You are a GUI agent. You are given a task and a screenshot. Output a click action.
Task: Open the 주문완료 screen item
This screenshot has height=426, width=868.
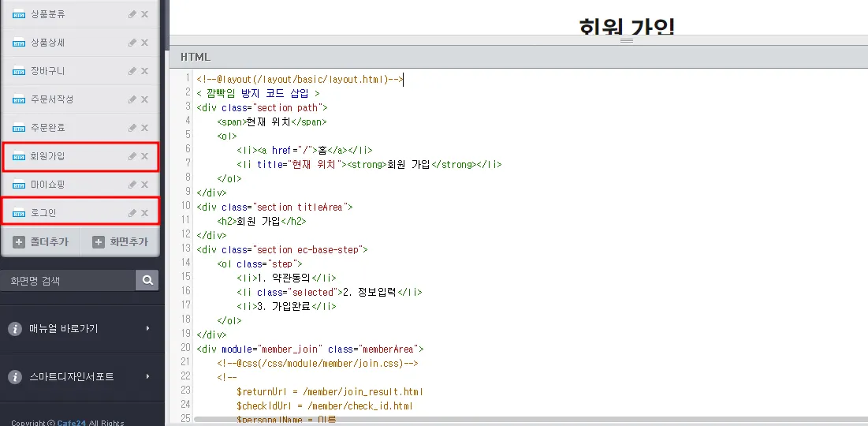coord(47,128)
